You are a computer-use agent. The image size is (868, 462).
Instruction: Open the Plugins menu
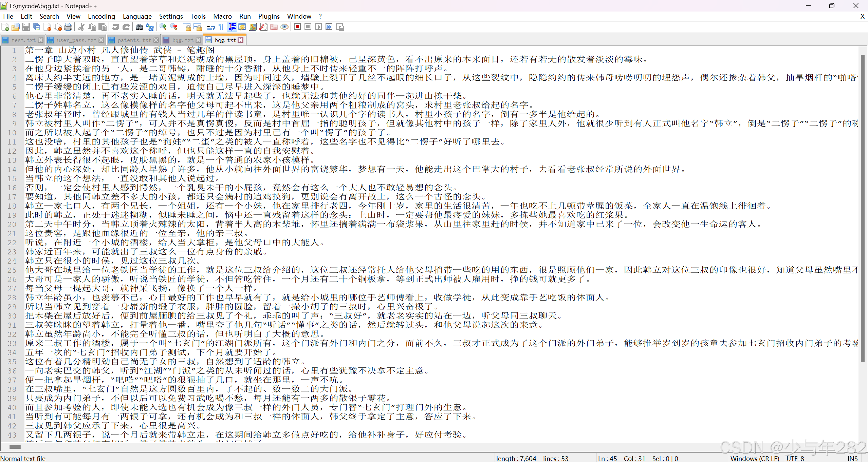[x=269, y=16]
